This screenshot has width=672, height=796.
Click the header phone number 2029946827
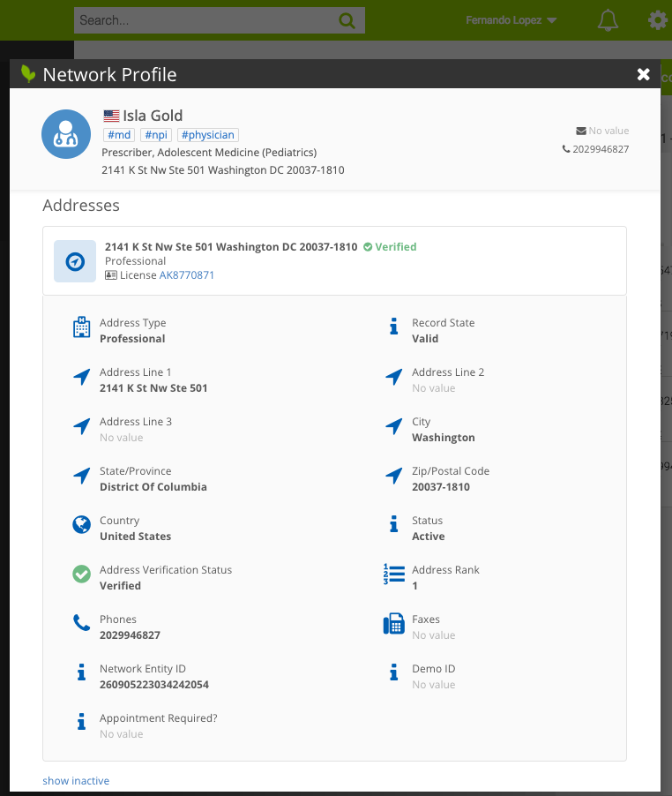(x=600, y=149)
